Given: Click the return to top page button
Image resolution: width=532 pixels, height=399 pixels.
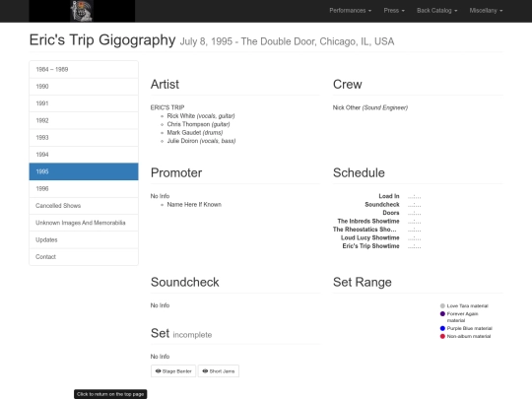Looking at the screenshot, I should click(110, 394).
